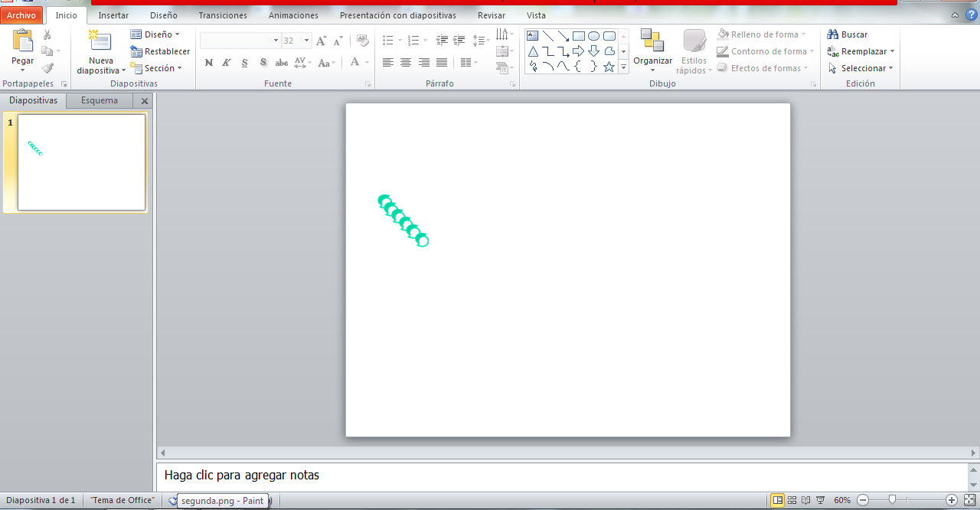980x510 pixels.
Task: Toggle underline S formatting
Action: tap(245, 63)
